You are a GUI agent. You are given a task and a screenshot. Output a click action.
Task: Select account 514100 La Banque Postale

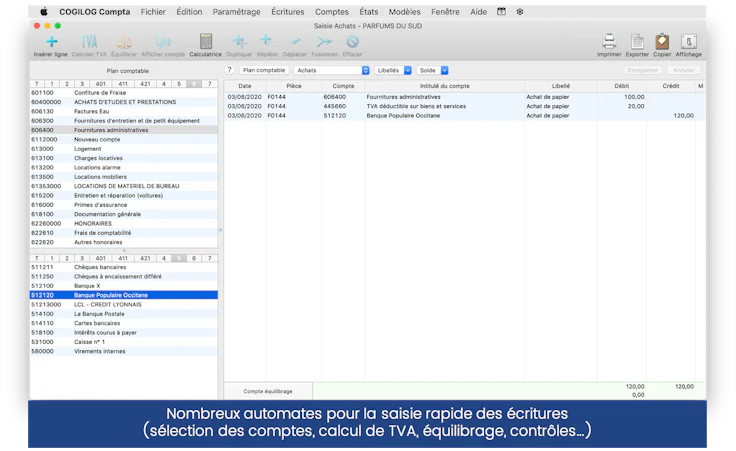tap(124, 314)
